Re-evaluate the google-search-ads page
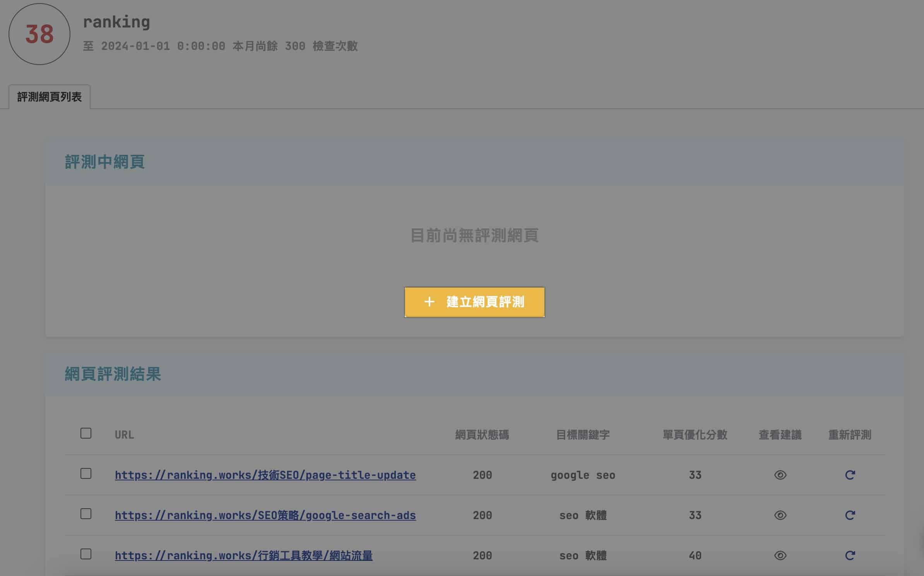The image size is (924, 576). [850, 515]
